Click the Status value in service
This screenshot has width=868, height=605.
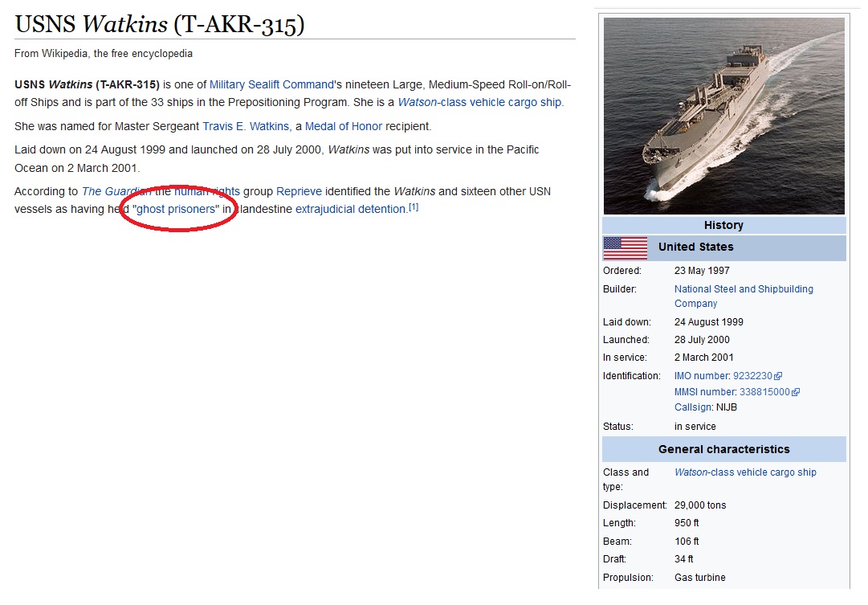point(695,427)
